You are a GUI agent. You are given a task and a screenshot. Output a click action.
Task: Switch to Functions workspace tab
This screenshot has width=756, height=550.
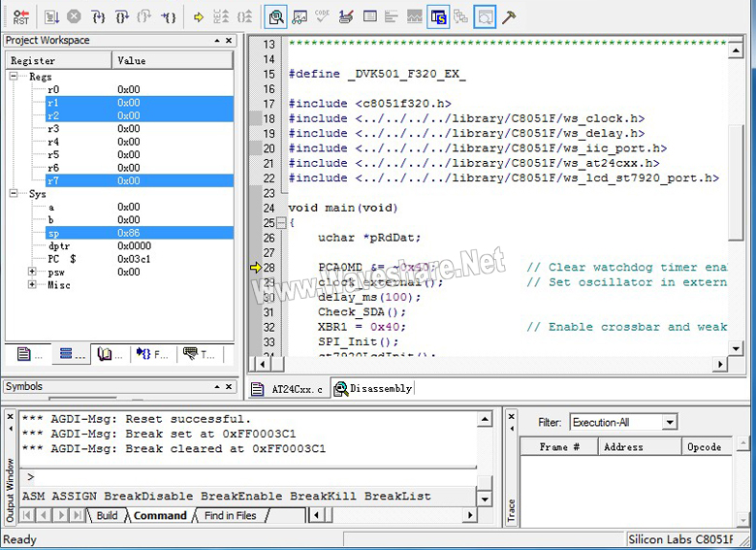pos(152,354)
